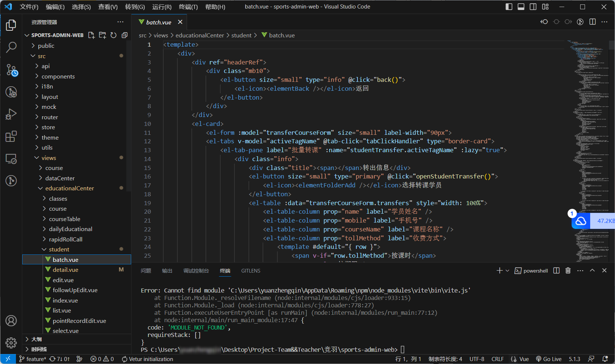Open the Accounts menu
615x364 pixels.
click(x=11, y=321)
